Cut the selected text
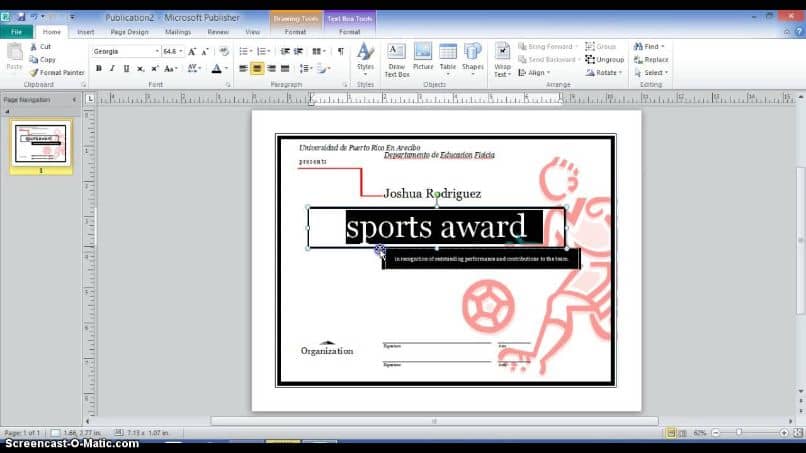 pos(40,47)
